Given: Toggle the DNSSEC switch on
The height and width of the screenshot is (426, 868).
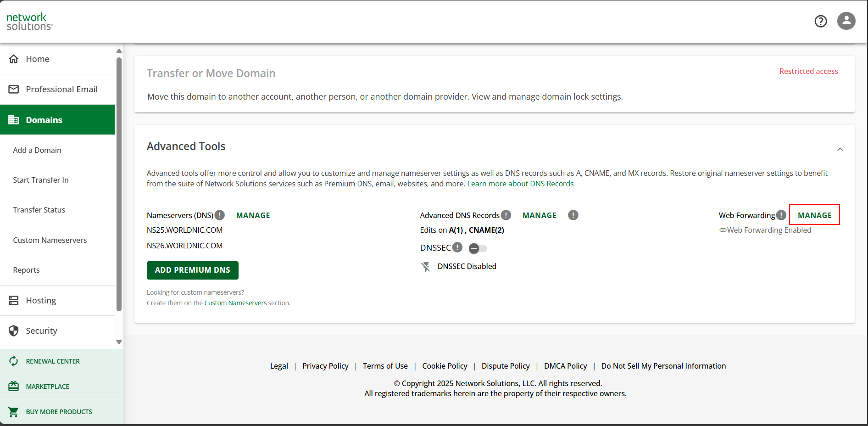Looking at the screenshot, I should point(478,248).
